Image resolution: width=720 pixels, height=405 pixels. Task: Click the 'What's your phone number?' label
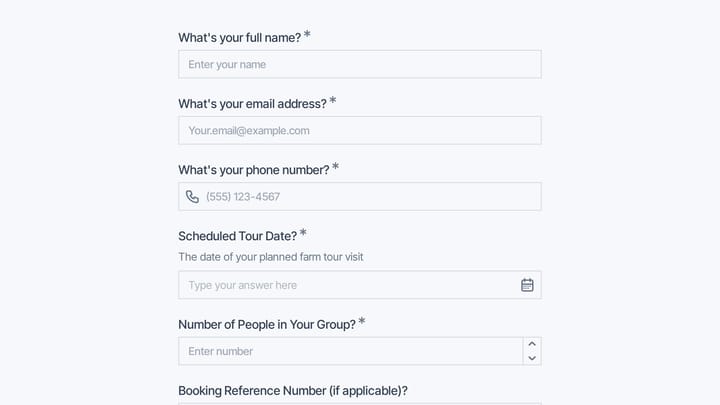pos(254,170)
